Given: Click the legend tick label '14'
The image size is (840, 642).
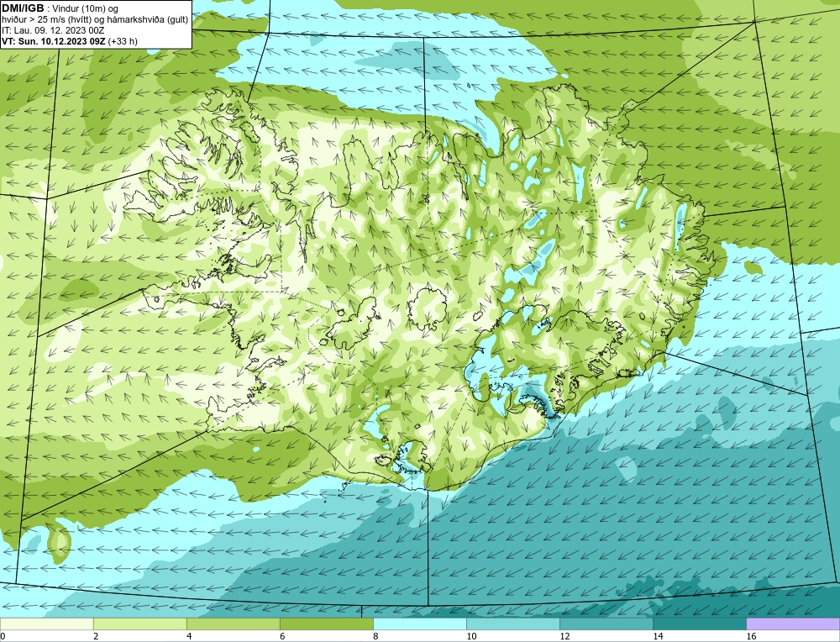Looking at the screenshot, I should pos(658,636).
